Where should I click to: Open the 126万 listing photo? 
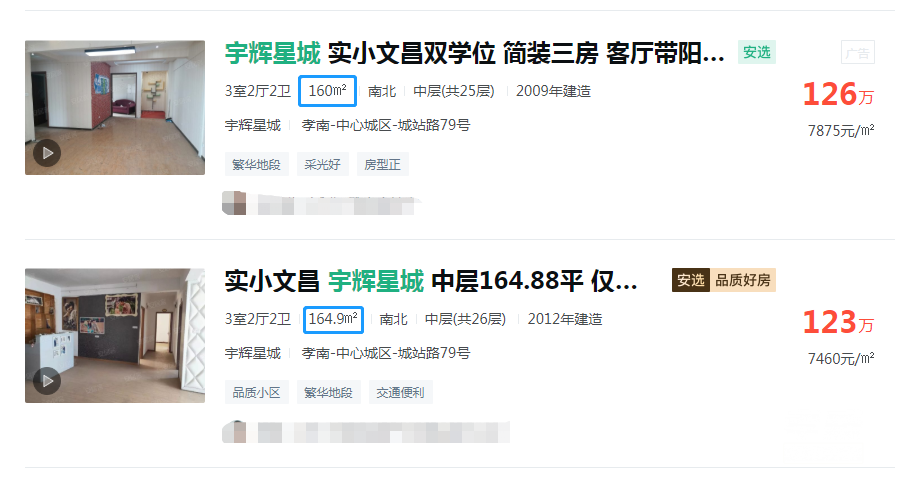tap(115, 107)
